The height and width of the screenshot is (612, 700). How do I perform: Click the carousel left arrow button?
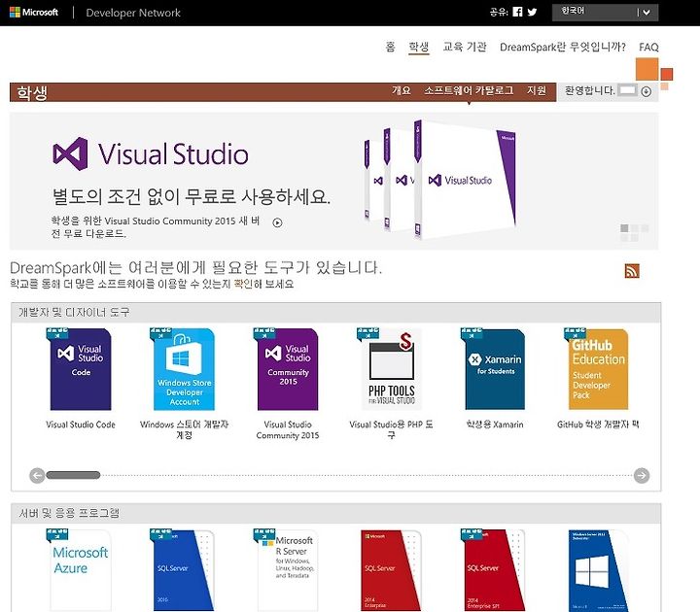click(x=37, y=475)
